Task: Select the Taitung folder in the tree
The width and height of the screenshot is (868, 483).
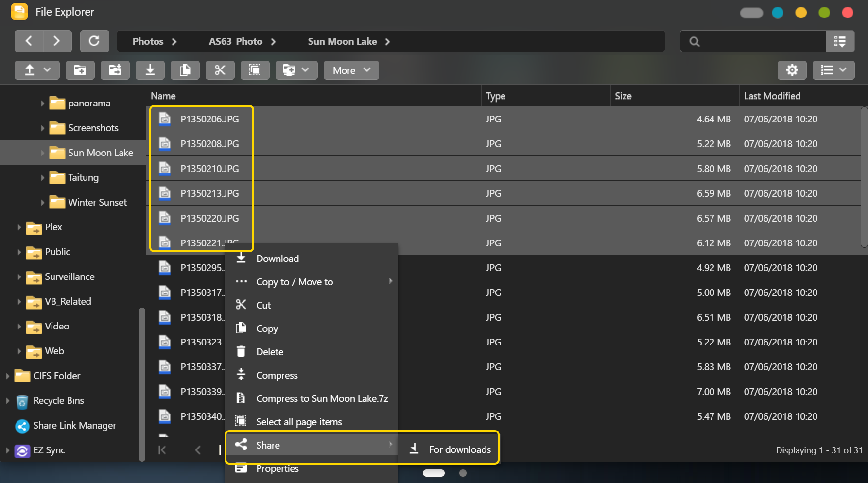Action: (83, 177)
